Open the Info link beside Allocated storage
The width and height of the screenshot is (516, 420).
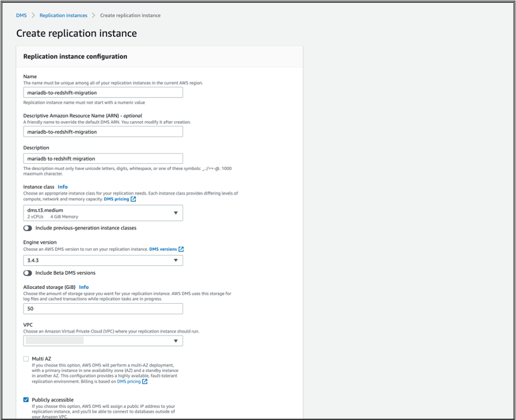coord(83,287)
